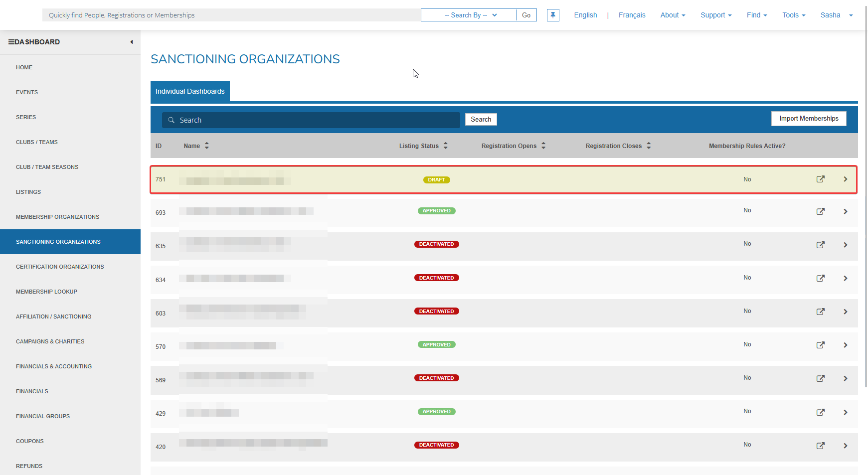
Task: Click chevron arrow for row 429
Action: pos(845,412)
